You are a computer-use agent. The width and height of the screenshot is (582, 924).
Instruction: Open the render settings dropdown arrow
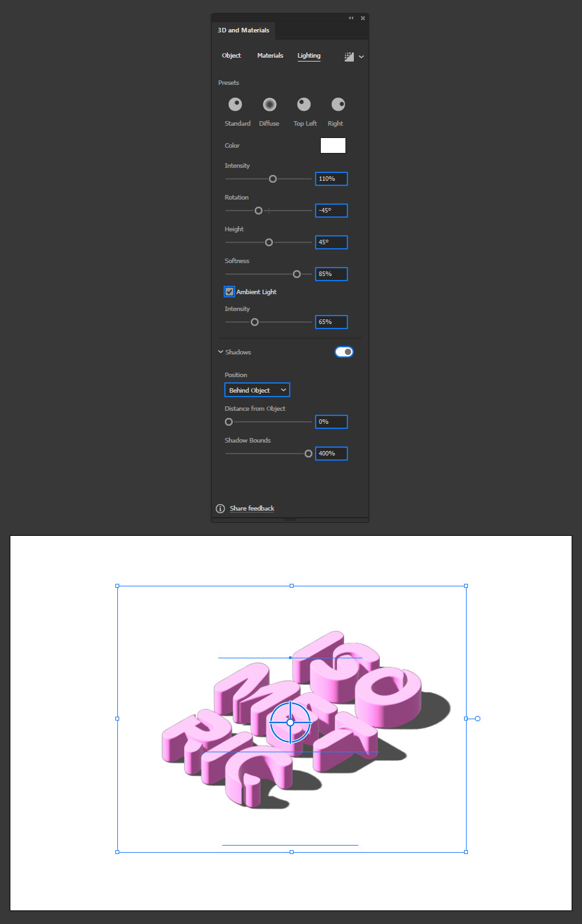(362, 56)
